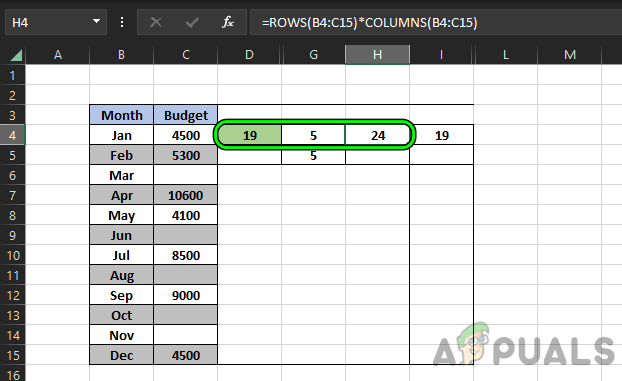Click the formula bar with ROWS formula

pos(436,22)
